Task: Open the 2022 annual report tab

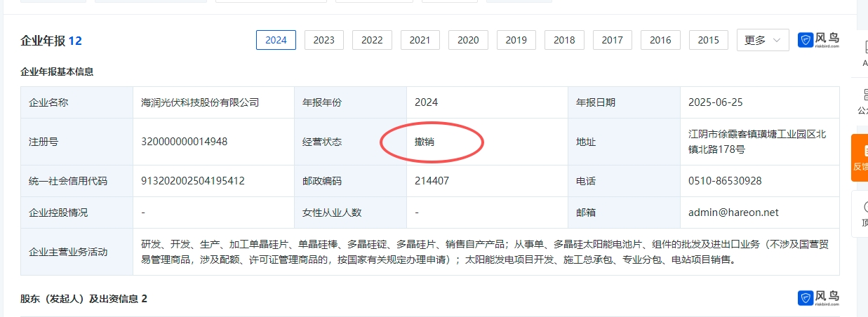Action: tap(372, 40)
